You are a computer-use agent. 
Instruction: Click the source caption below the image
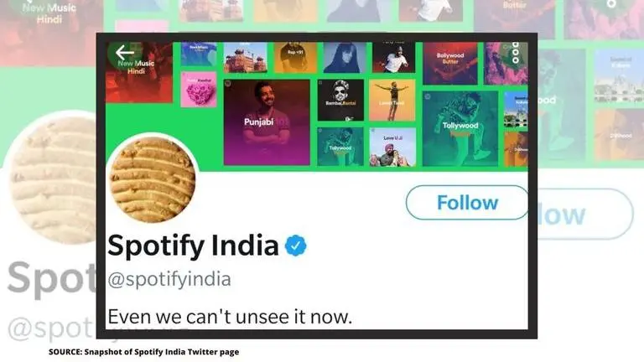click(143, 352)
